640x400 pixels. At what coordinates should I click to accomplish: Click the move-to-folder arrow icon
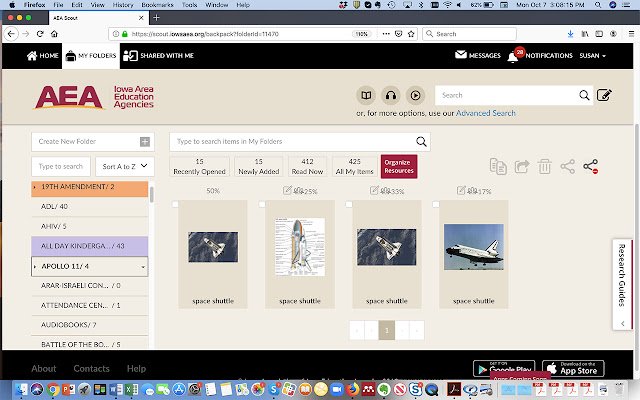point(522,166)
